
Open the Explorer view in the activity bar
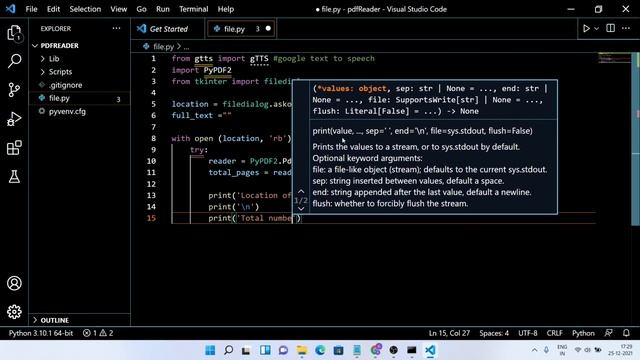click(14, 33)
